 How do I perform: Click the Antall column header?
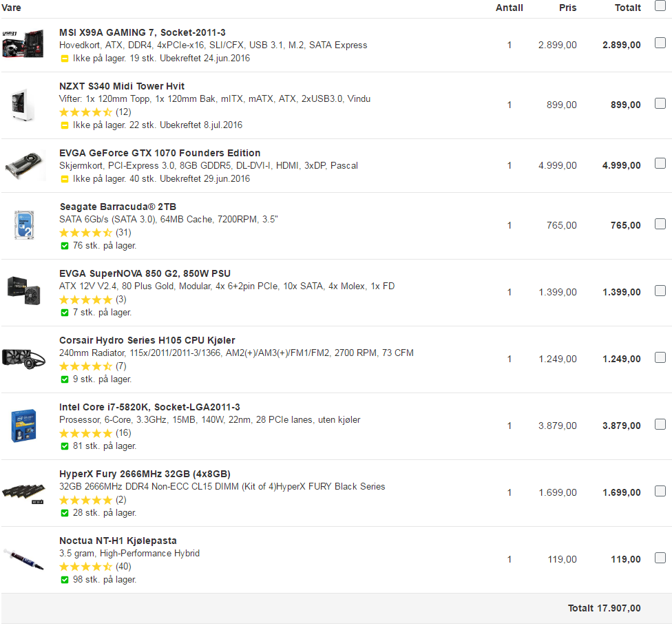click(x=509, y=8)
